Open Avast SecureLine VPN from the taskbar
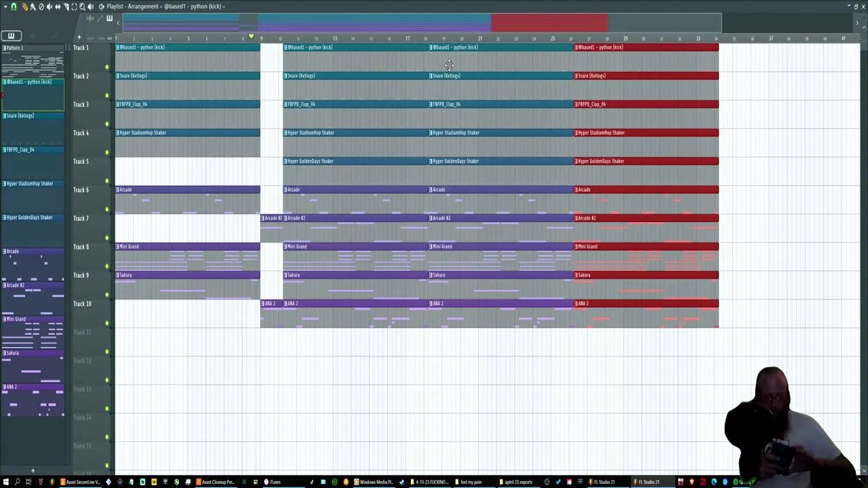The image size is (868, 488). coord(81,482)
